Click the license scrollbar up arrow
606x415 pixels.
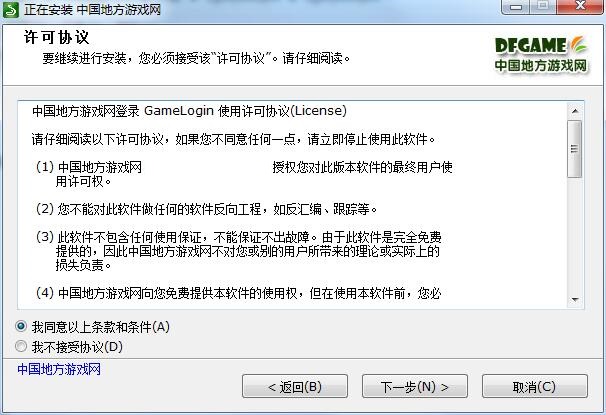coord(575,111)
